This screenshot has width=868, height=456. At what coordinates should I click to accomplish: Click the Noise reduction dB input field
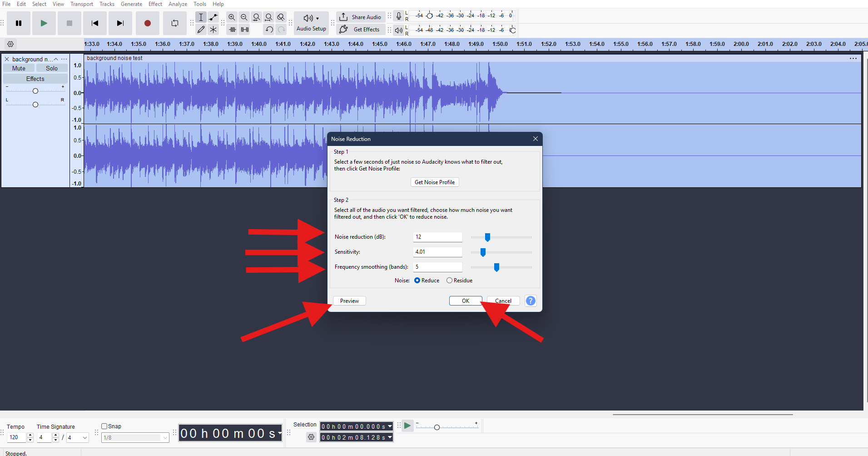[437, 236]
